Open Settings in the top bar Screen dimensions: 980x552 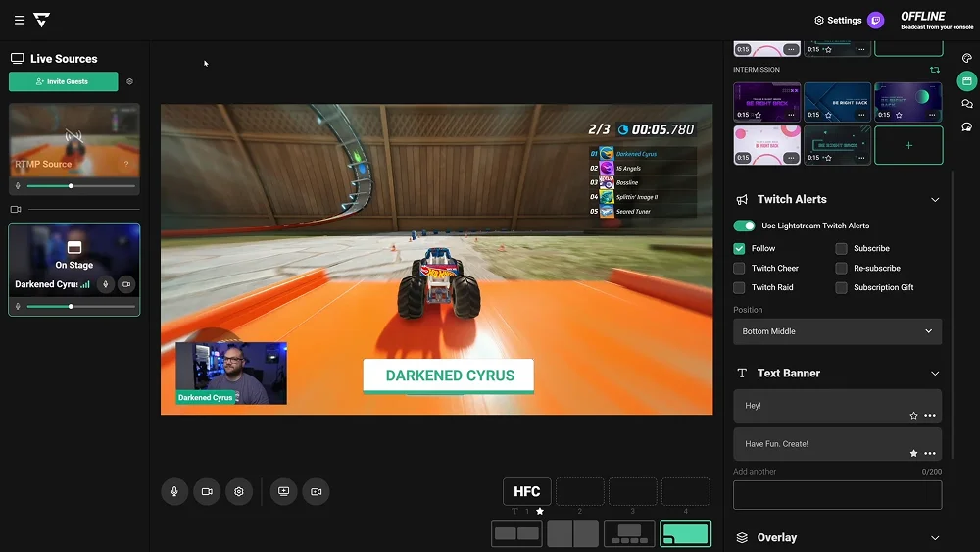click(838, 20)
